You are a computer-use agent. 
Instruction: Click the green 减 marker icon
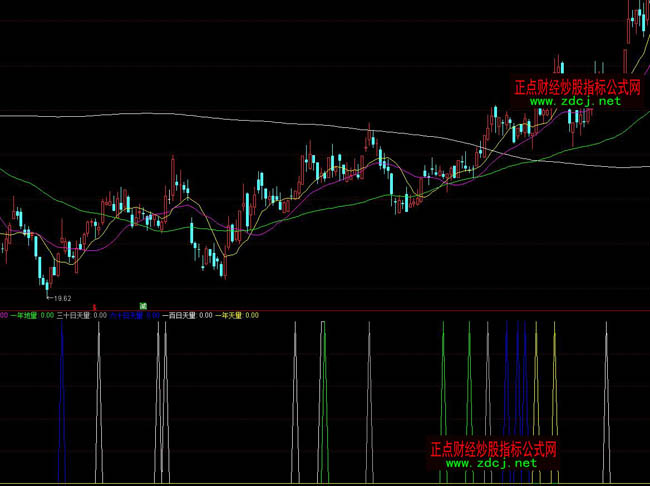pos(143,304)
